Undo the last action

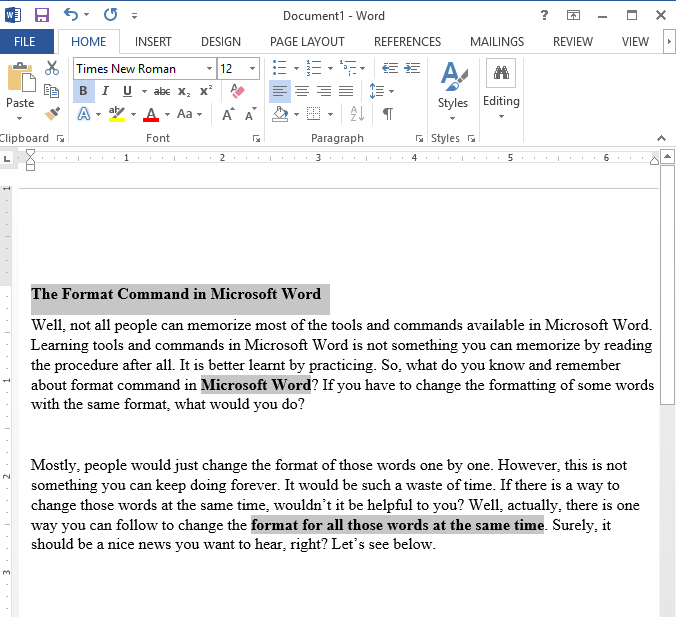[71, 15]
